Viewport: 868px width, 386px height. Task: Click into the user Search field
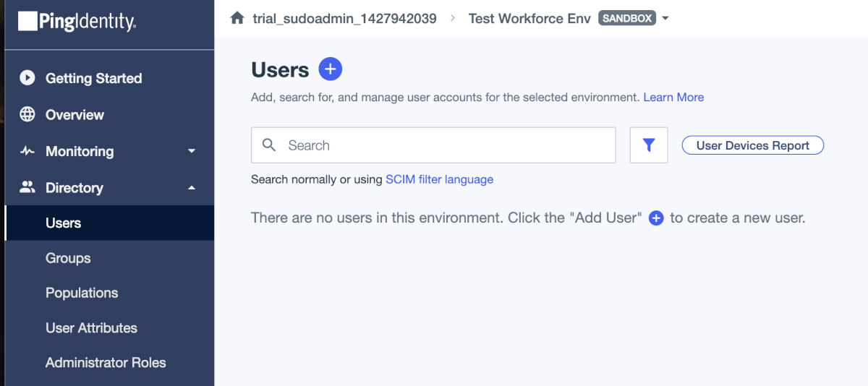click(441, 145)
